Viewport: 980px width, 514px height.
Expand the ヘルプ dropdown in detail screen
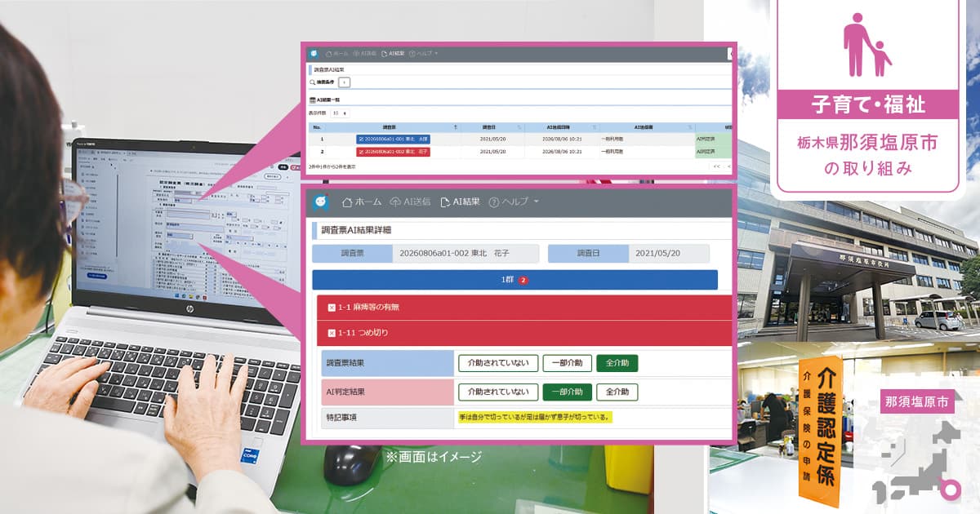[513, 202]
